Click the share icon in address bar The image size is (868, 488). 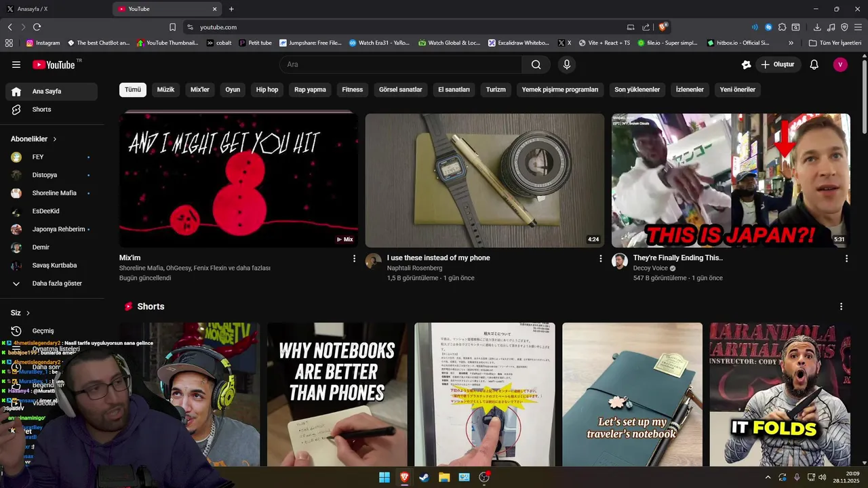pyautogui.click(x=646, y=27)
